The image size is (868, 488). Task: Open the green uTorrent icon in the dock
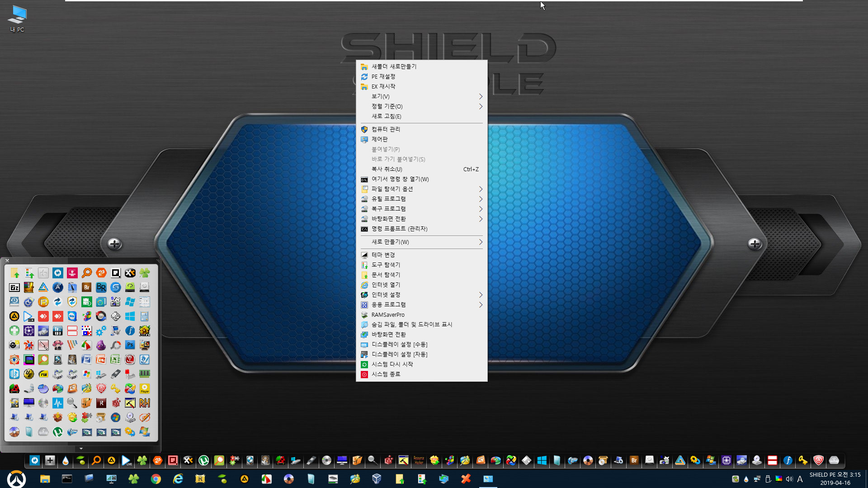coord(203,460)
